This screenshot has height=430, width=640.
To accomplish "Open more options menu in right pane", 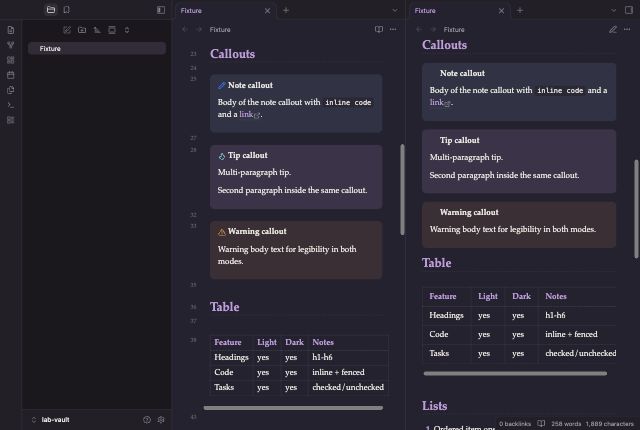I will click(627, 29).
